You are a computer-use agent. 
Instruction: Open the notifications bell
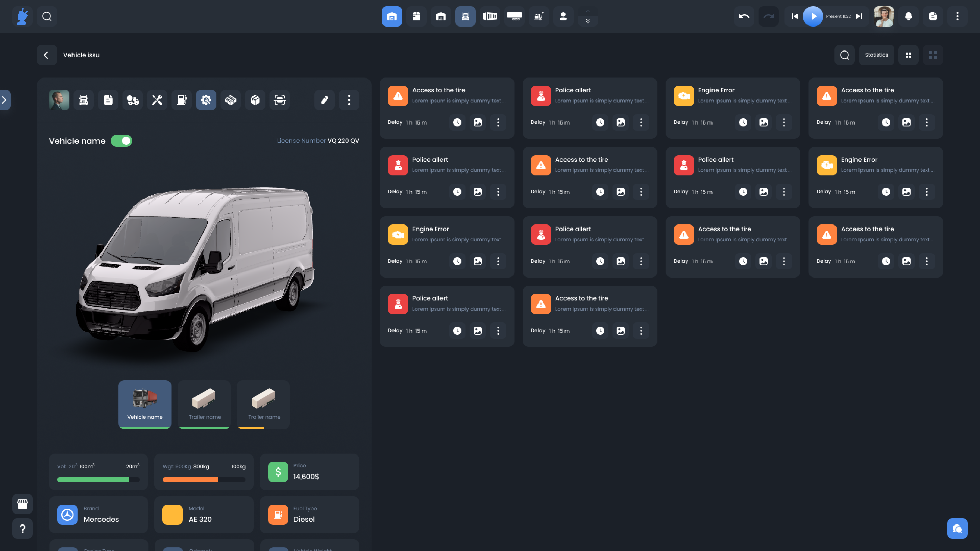(x=908, y=16)
